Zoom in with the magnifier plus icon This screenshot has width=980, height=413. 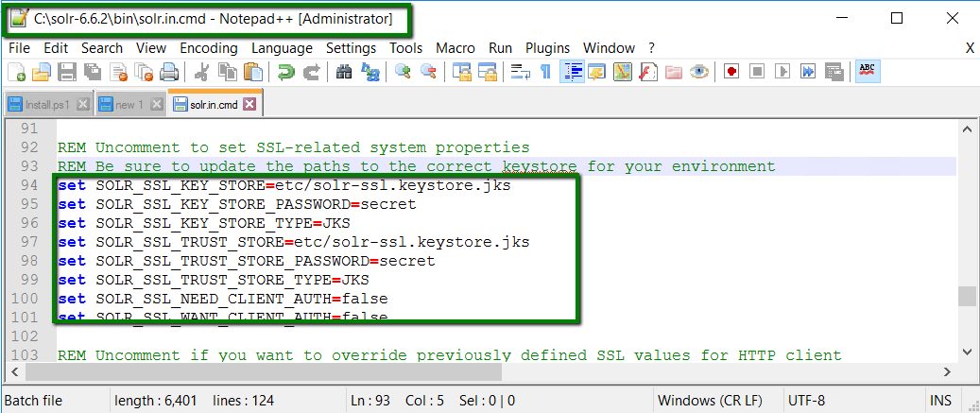pyautogui.click(x=403, y=72)
